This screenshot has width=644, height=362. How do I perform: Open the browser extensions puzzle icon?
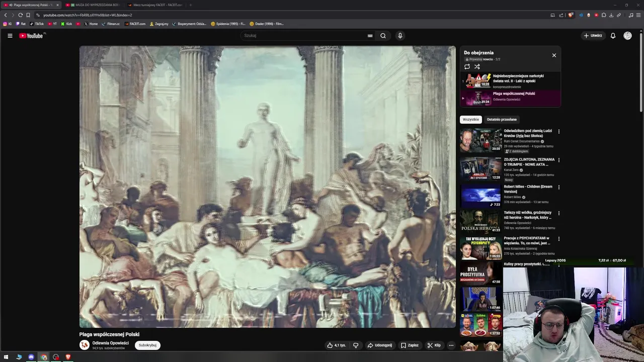(604, 15)
